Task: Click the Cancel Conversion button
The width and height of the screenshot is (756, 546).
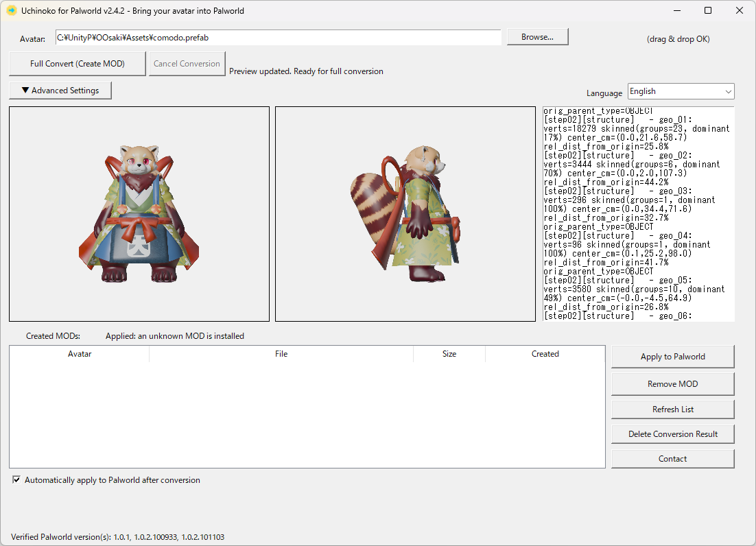Action: point(187,64)
